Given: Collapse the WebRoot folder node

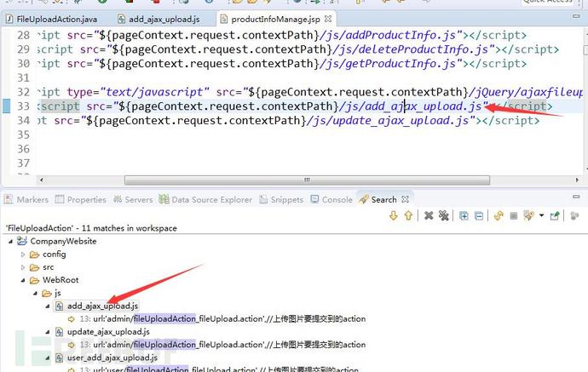Looking at the screenshot, I should tap(23, 280).
